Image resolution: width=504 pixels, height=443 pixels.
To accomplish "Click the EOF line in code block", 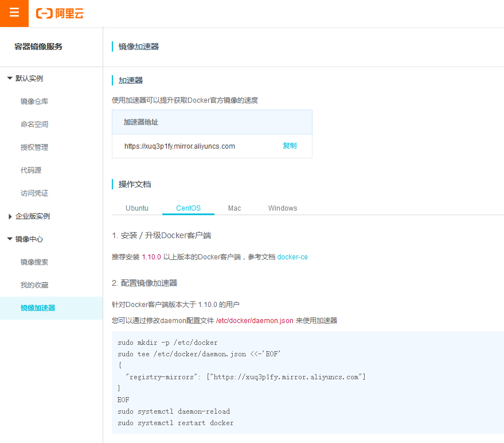I will [x=123, y=400].
